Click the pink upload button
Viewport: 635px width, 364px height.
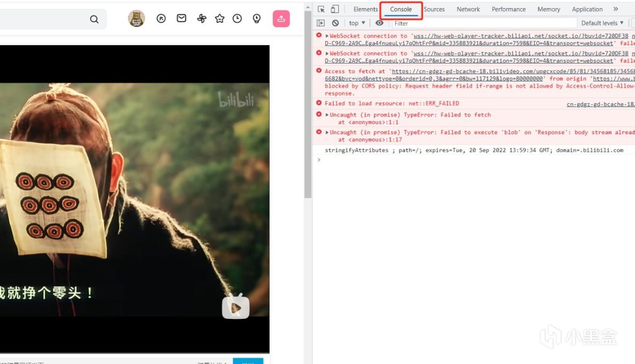(282, 19)
